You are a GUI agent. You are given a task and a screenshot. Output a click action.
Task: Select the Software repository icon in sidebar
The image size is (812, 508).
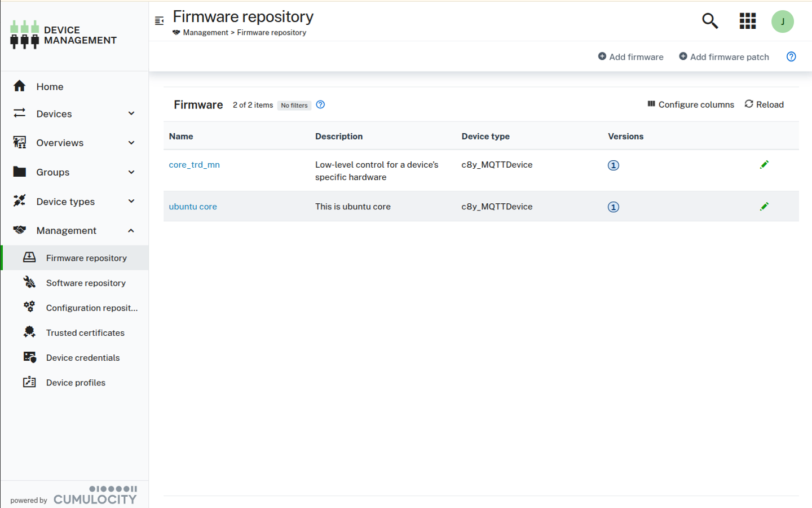[x=30, y=282]
